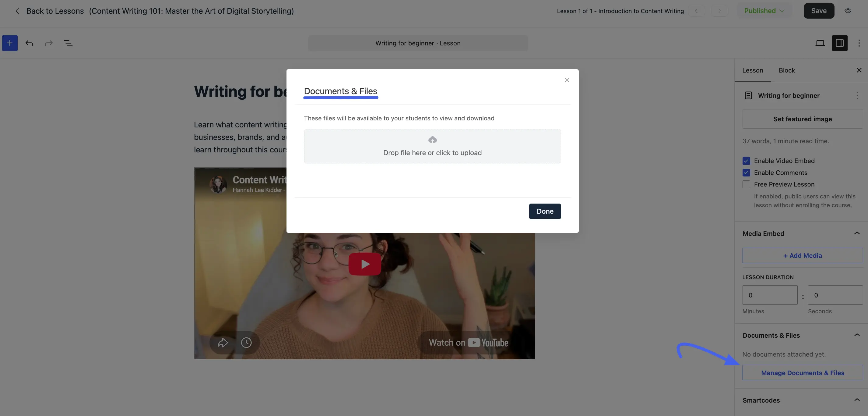
Task: Select the Documents & Files dialog tab
Action: tap(340, 91)
